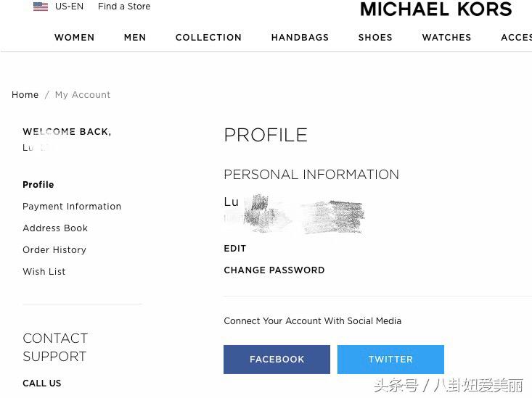532x398 pixels.
Task: Open the Women menu
Action: click(x=74, y=38)
